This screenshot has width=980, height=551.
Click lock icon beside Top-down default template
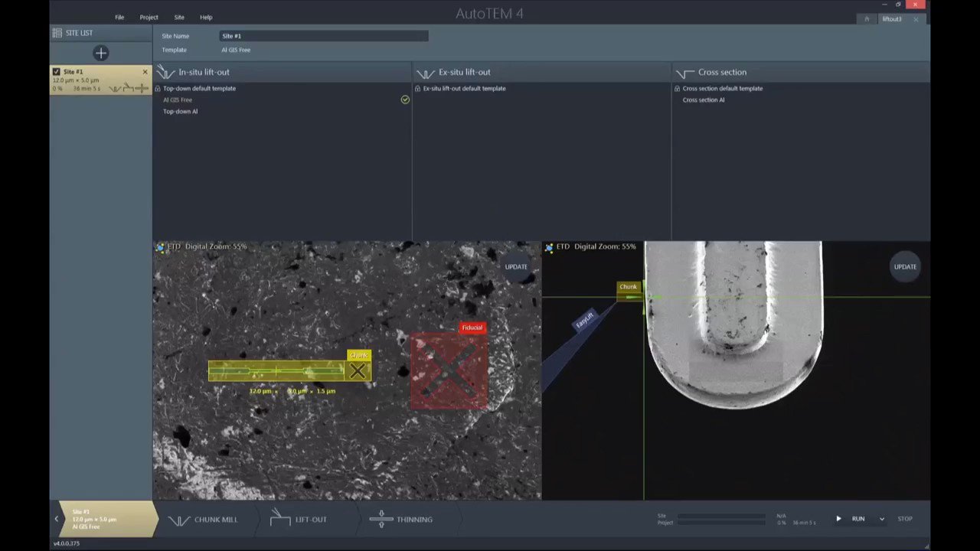pyautogui.click(x=157, y=89)
